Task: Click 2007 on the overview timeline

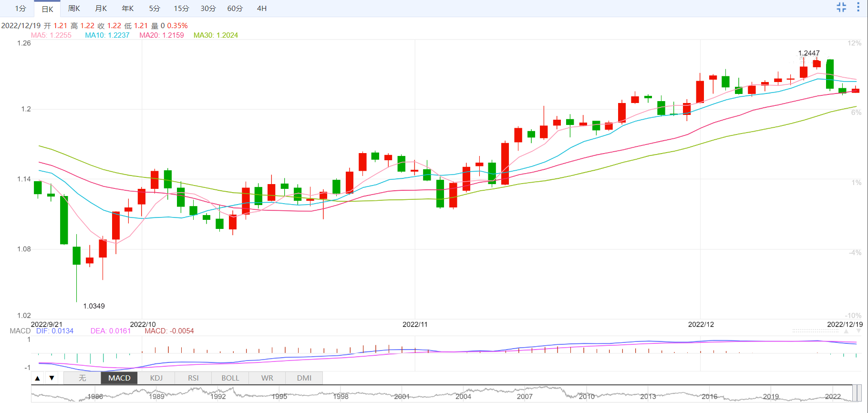Action: tap(525, 397)
